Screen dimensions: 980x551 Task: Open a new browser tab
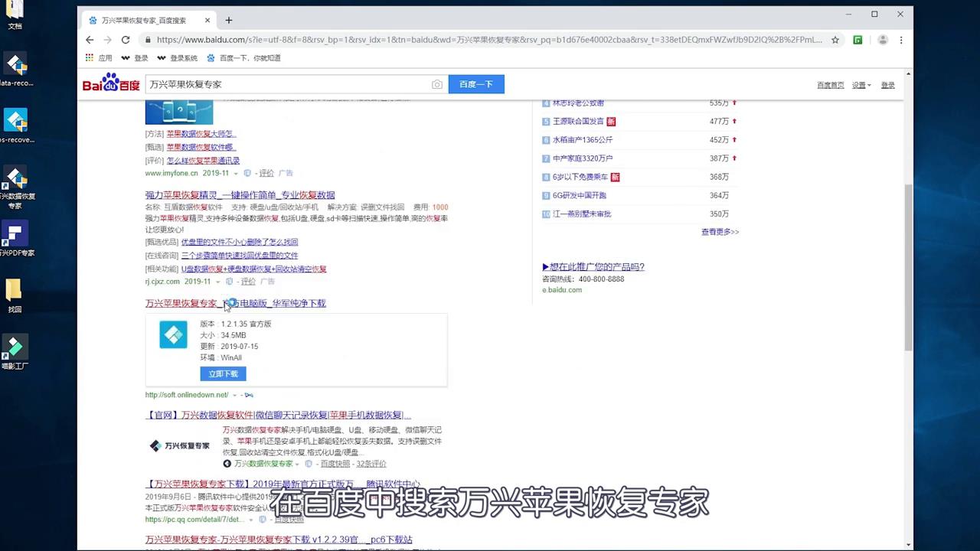coord(228,20)
